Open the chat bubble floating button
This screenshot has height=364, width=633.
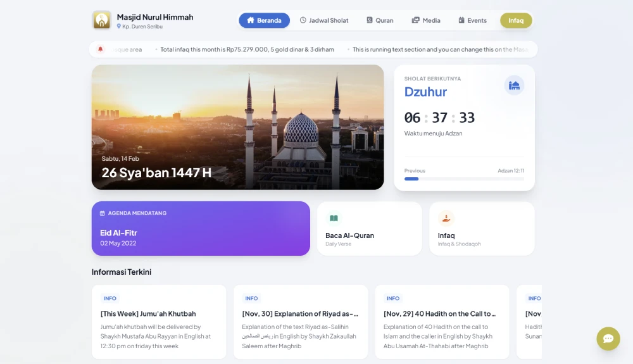[608, 339]
